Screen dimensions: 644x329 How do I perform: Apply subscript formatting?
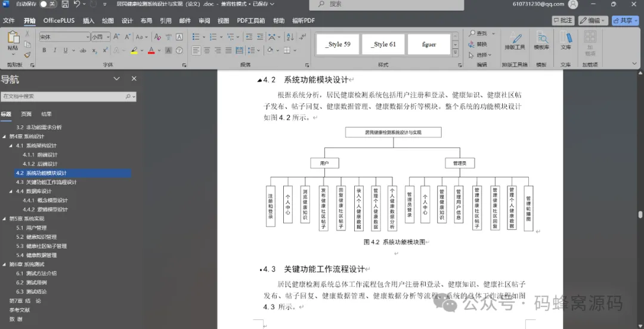point(94,50)
